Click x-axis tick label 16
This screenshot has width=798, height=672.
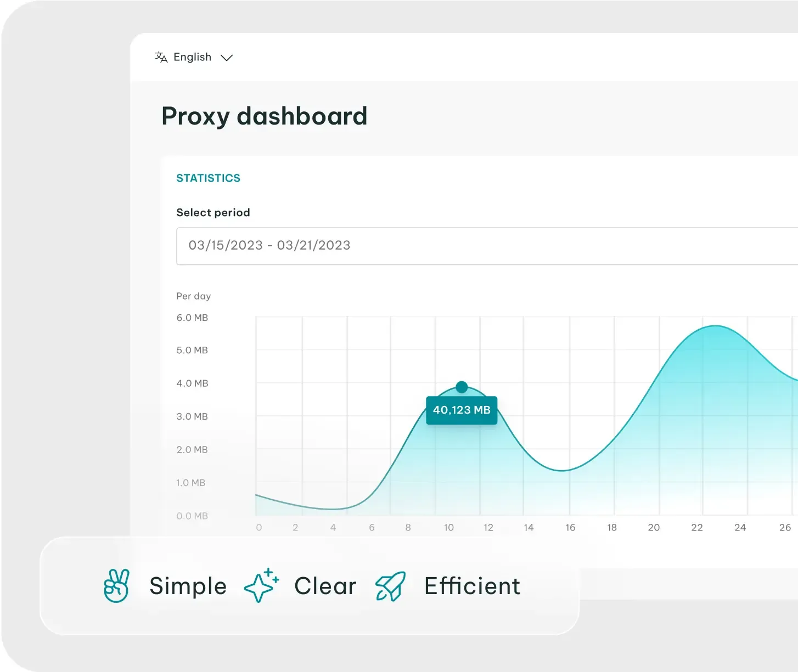570,528
